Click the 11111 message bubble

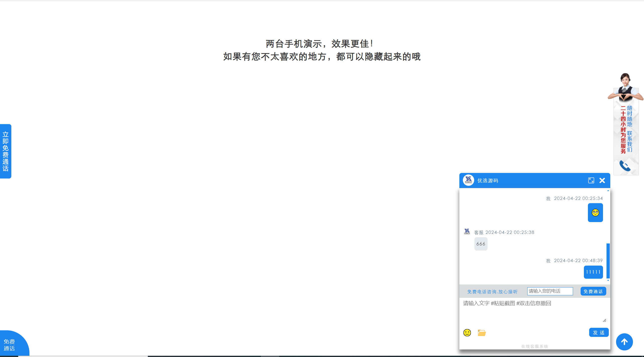pyautogui.click(x=593, y=272)
